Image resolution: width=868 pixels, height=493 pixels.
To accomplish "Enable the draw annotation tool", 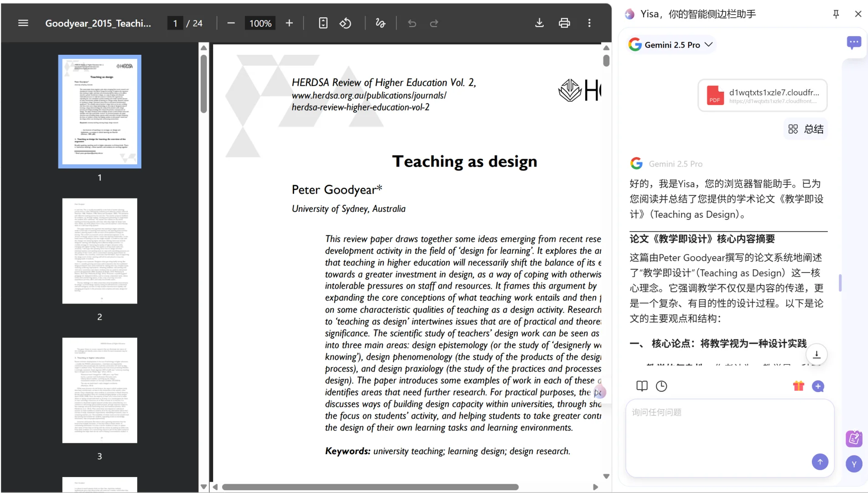I will 380,23.
